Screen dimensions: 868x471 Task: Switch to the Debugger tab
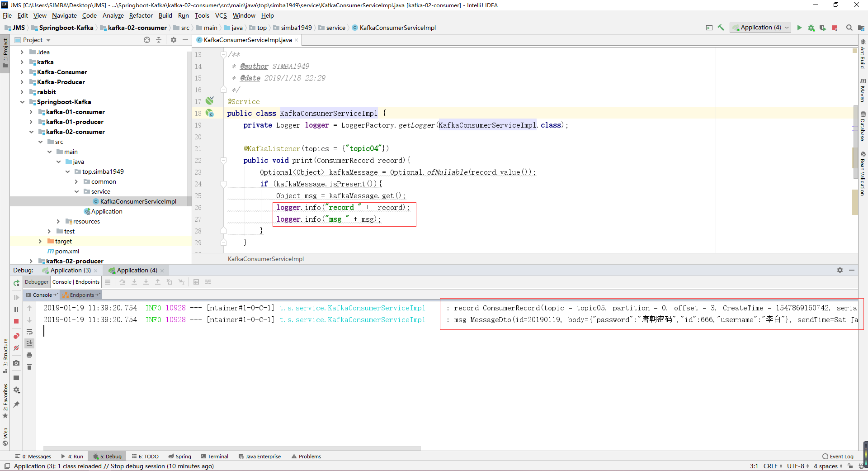(x=37, y=282)
